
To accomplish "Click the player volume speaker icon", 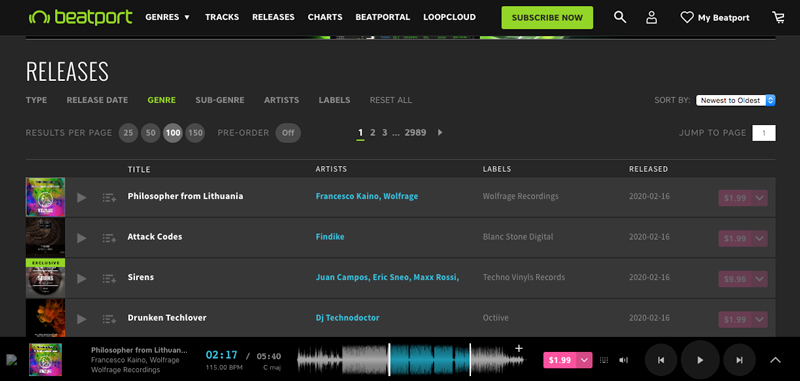I will click(x=623, y=360).
